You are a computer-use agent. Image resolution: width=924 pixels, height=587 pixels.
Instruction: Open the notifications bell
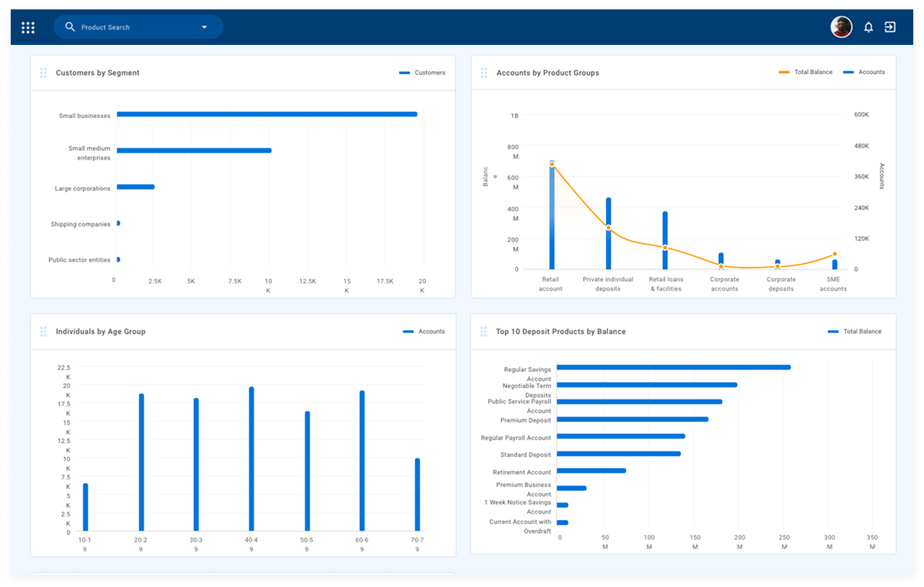(x=868, y=28)
